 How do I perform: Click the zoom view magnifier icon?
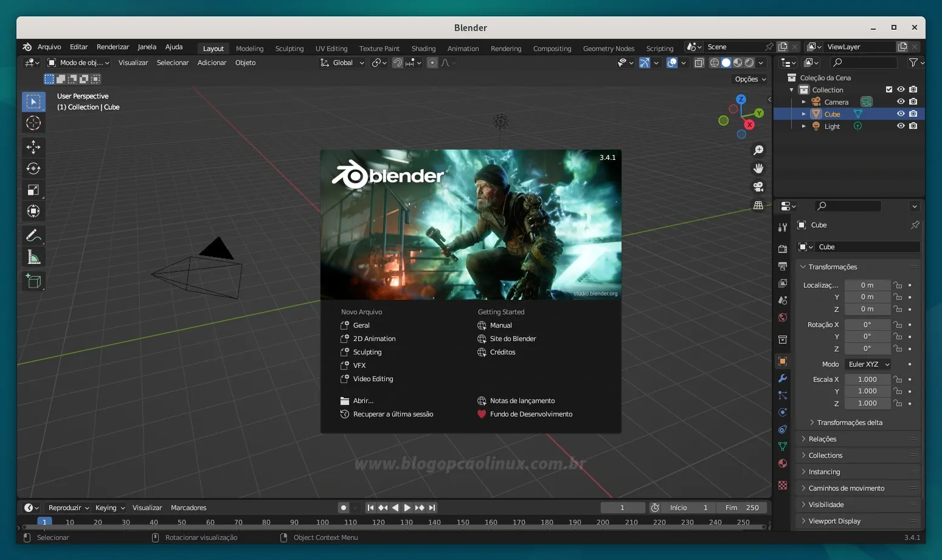pos(758,150)
